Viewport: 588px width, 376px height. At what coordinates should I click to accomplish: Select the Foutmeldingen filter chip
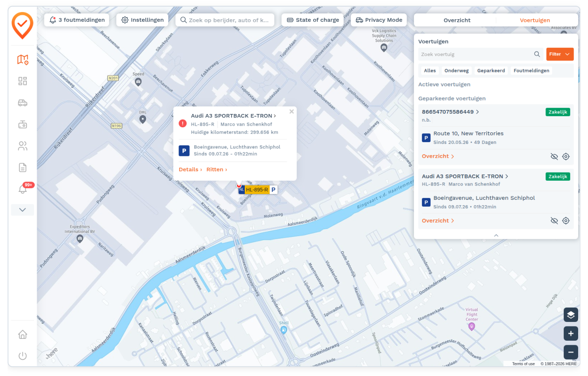tap(531, 71)
